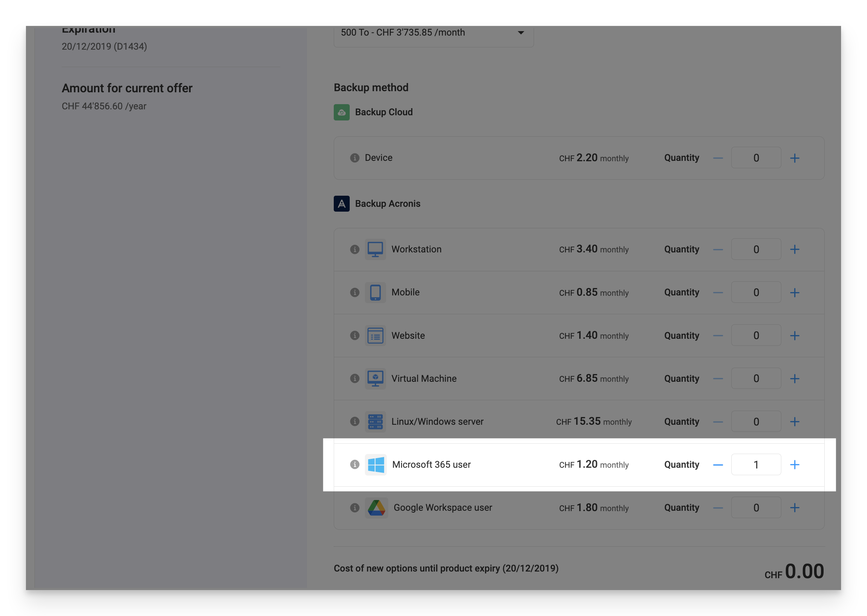Click the 'Linux/Windows server' label
Image resolution: width=867 pixels, height=616 pixels.
point(438,422)
